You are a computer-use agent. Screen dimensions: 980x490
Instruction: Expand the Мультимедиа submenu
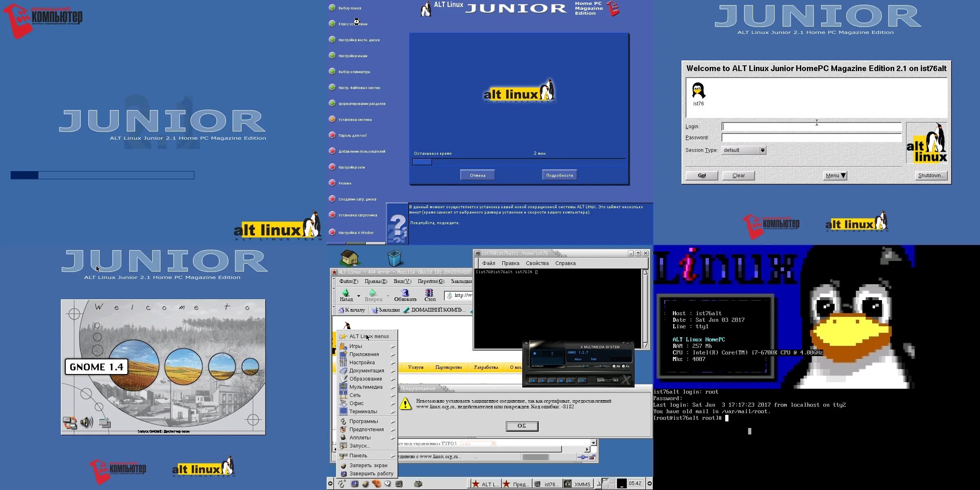367,387
